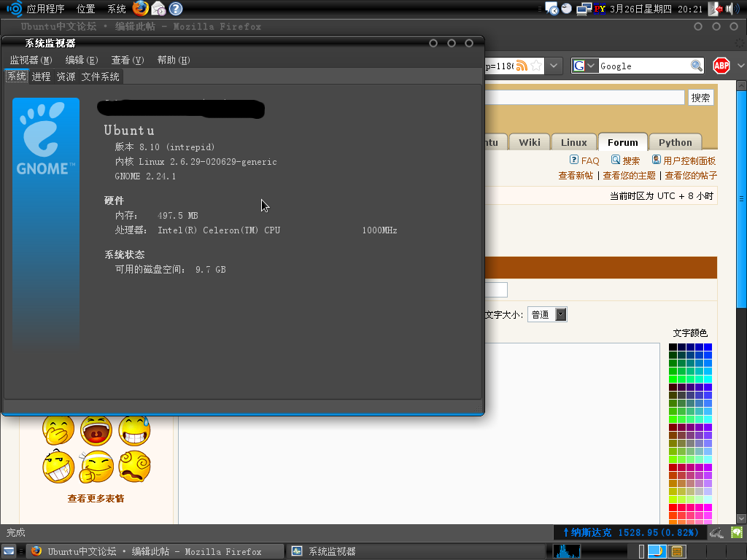Open the mail client launcher icon
747x560 pixels.
tap(158, 9)
